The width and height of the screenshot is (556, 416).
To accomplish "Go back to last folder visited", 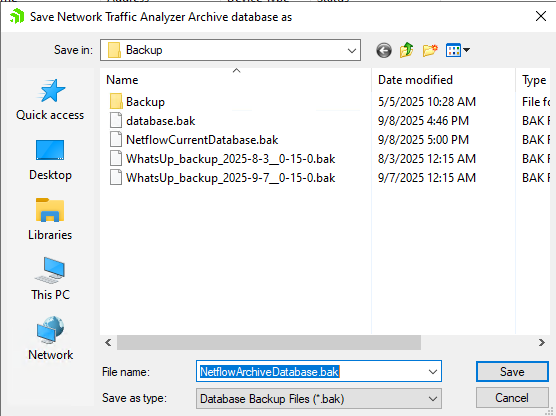I will pyautogui.click(x=384, y=50).
